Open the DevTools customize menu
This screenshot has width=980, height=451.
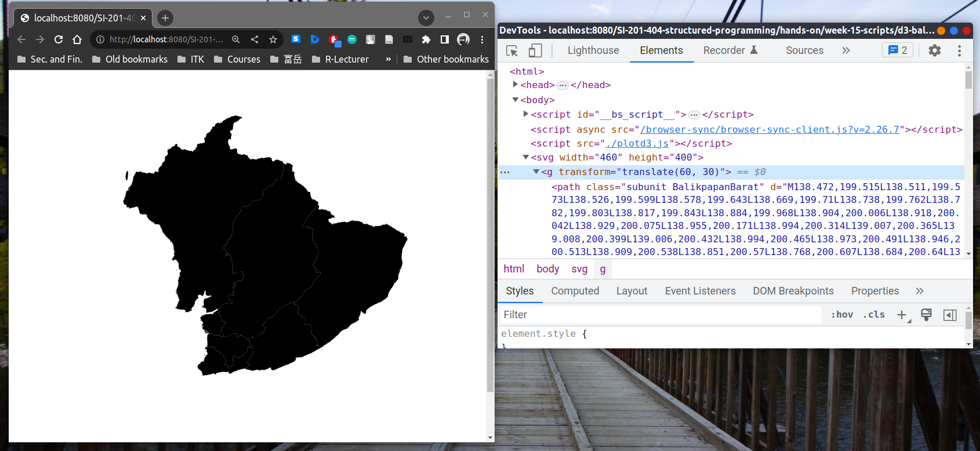959,50
